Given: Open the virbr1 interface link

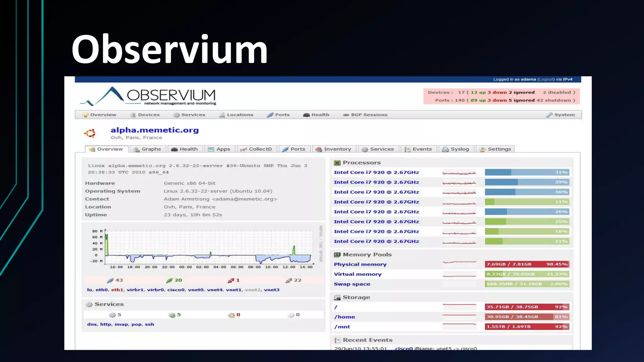Looking at the screenshot, I should [135, 290].
